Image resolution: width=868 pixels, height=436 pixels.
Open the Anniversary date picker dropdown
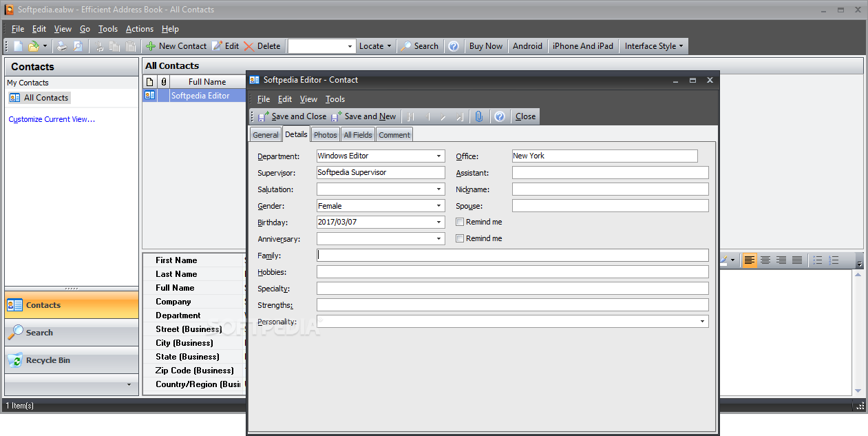point(439,239)
